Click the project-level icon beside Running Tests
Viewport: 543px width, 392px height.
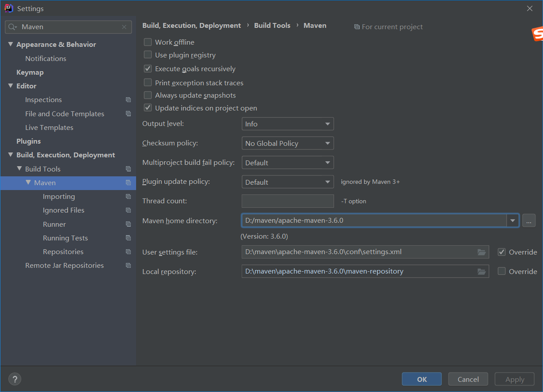click(128, 238)
